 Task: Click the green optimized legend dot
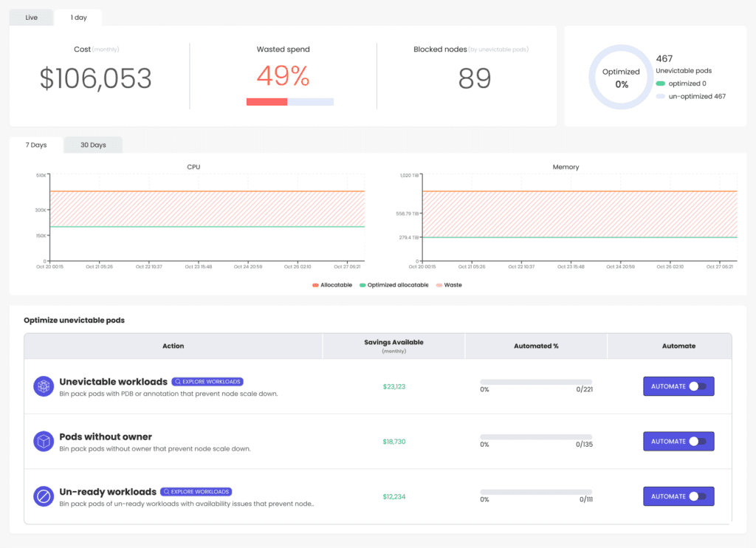click(661, 83)
